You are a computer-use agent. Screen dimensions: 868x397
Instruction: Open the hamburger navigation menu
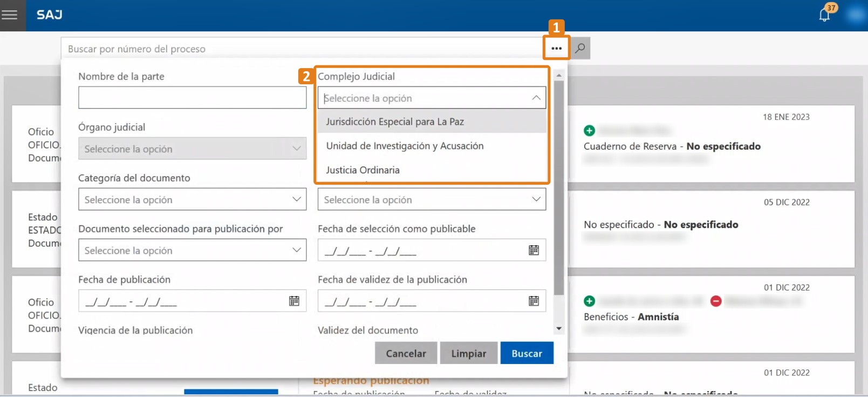click(10, 15)
